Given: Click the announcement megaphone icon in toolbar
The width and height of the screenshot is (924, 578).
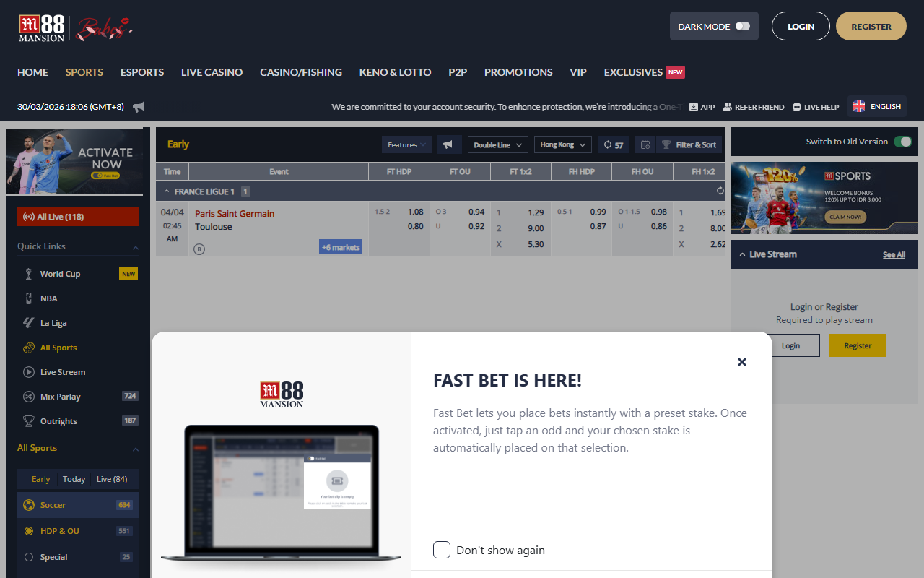Looking at the screenshot, I should (449, 144).
